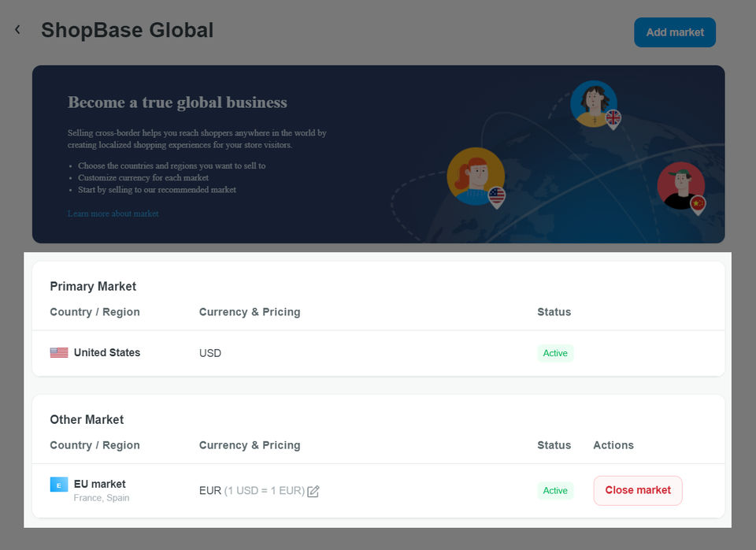Click Country / Region header under Other Market

point(95,445)
